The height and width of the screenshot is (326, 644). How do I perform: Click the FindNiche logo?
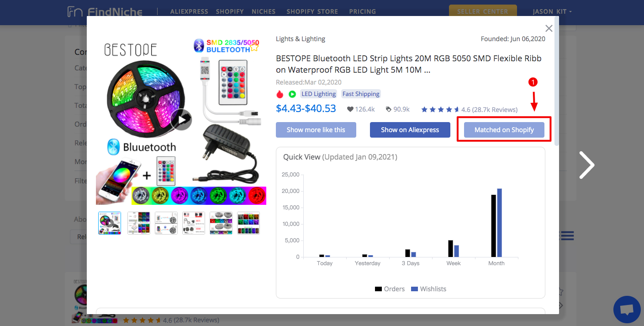click(x=105, y=12)
